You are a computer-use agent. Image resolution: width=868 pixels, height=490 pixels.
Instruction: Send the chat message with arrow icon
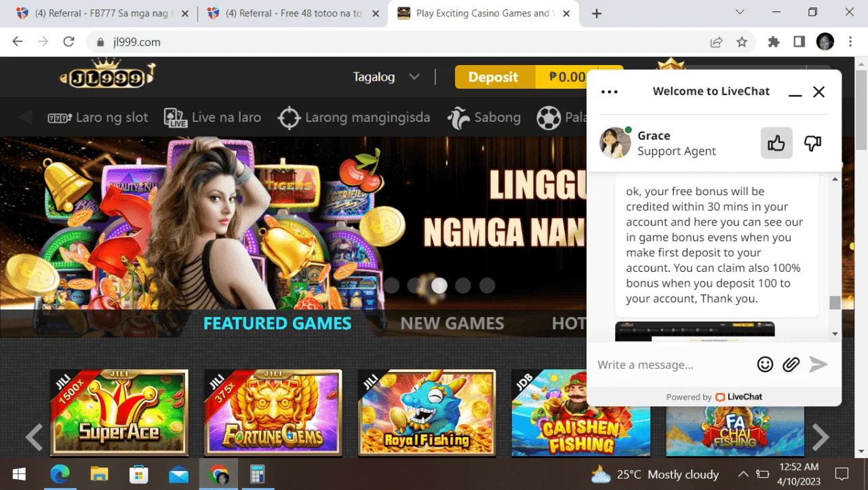tap(818, 365)
